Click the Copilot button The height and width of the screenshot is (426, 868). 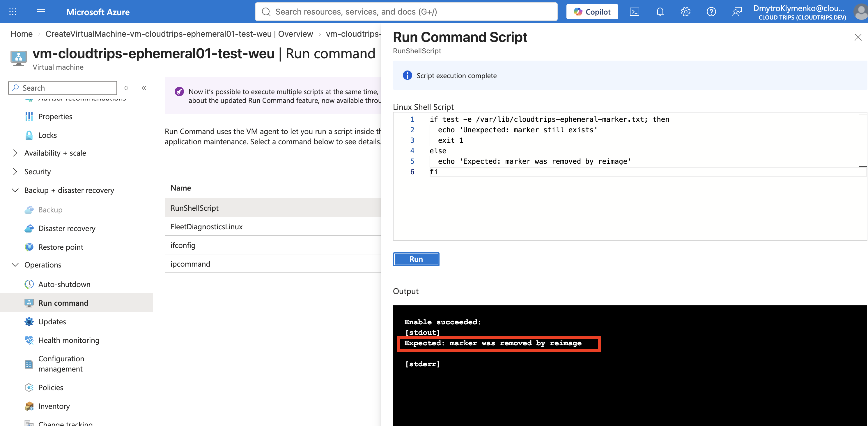(x=592, y=12)
